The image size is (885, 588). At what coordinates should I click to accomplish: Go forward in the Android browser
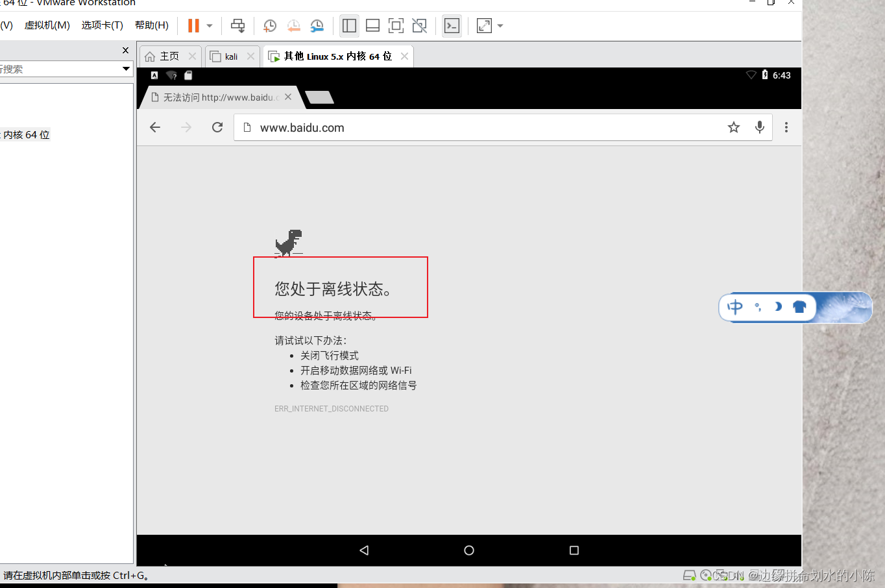[x=186, y=127]
